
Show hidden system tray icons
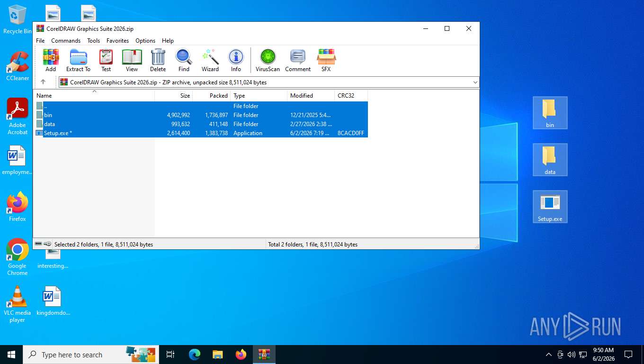point(549,355)
